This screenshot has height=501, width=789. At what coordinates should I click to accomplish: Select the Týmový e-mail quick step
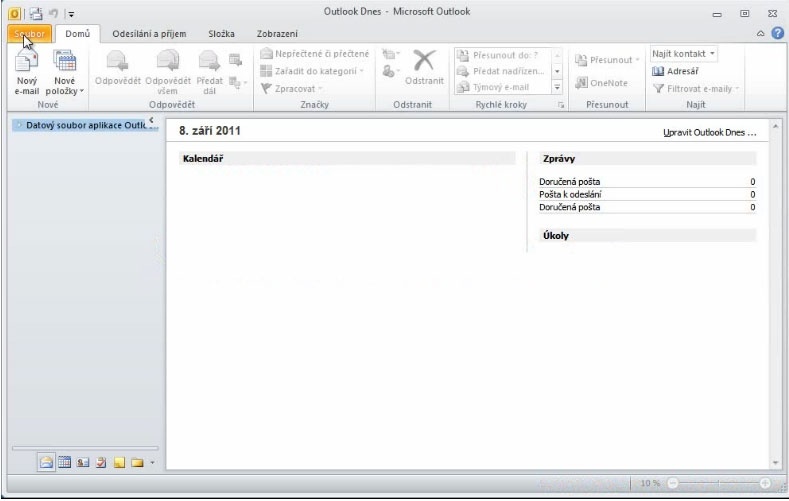[502, 87]
